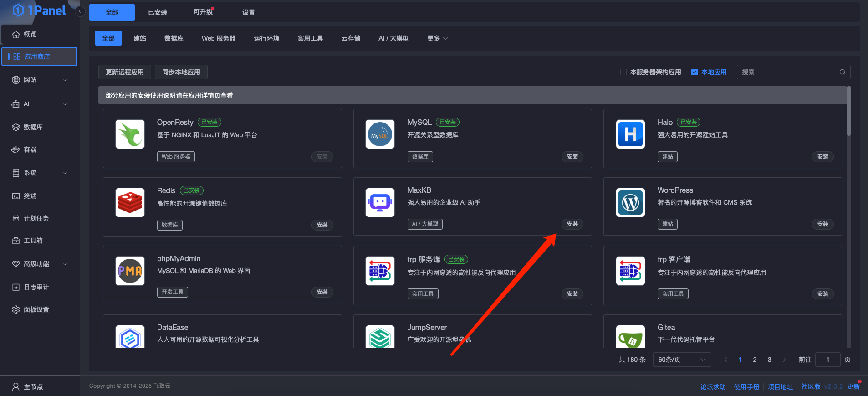This screenshot has width=868, height=396.
Task: Click the App Store grid icon
Action: 17,57
